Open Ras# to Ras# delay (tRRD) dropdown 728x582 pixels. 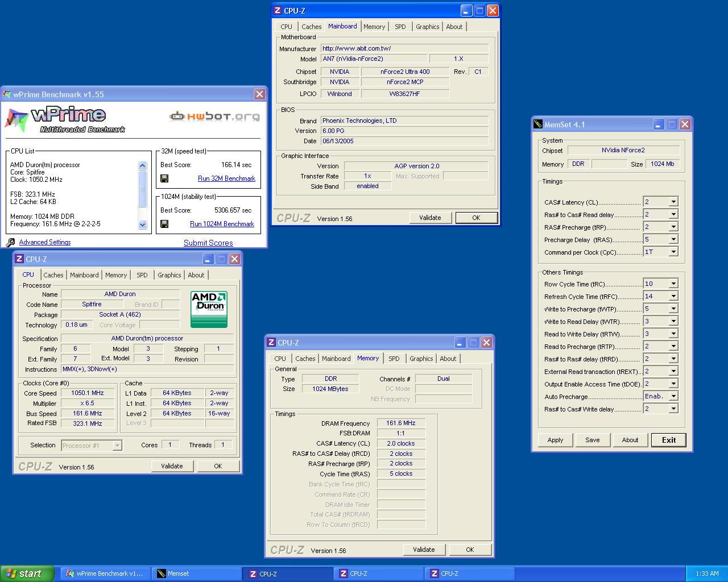673,359
